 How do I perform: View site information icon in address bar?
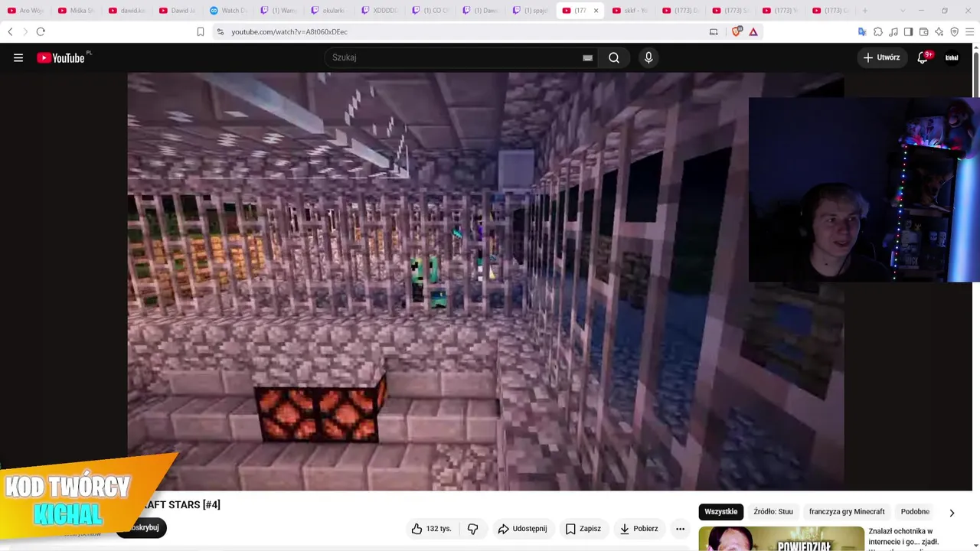(220, 31)
